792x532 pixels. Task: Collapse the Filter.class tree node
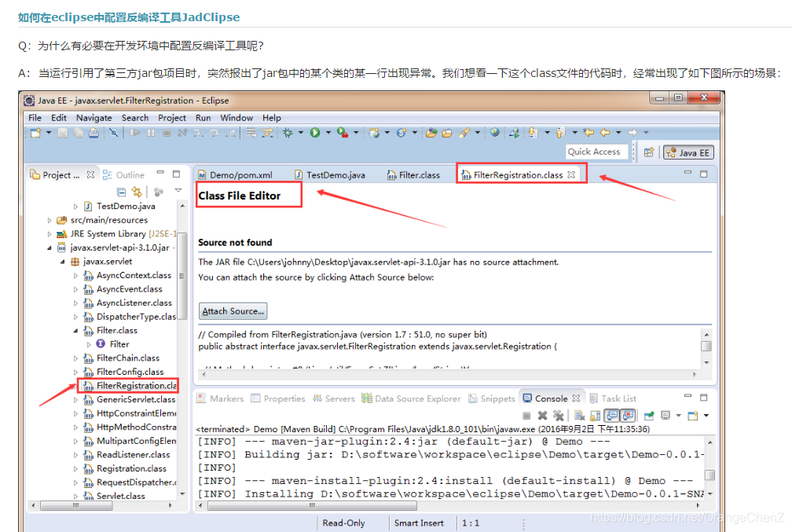tap(75, 330)
